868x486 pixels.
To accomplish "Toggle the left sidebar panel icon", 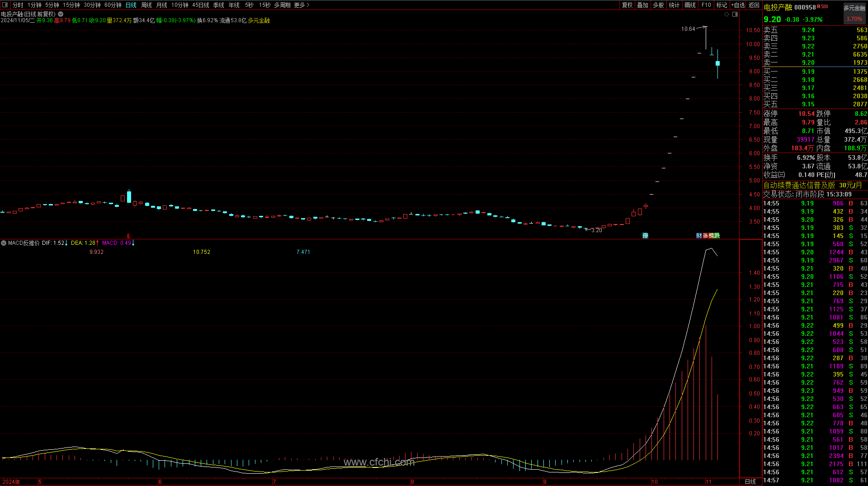I will 5,5.
